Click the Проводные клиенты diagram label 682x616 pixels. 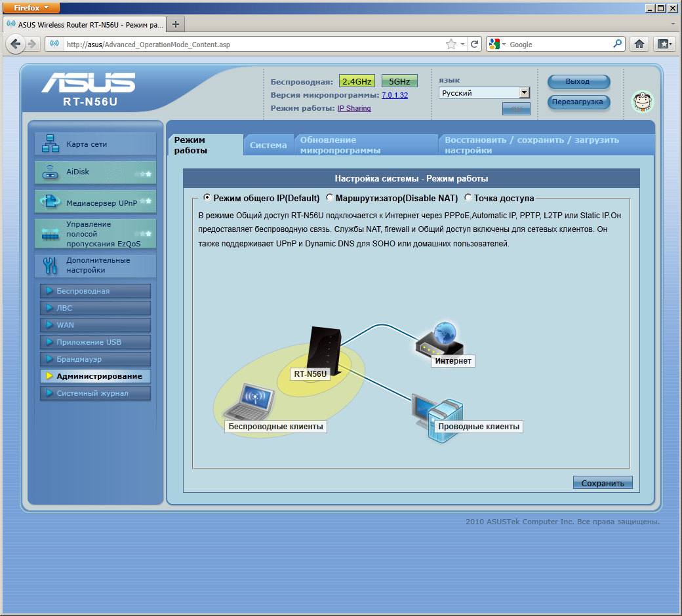click(479, 427)
